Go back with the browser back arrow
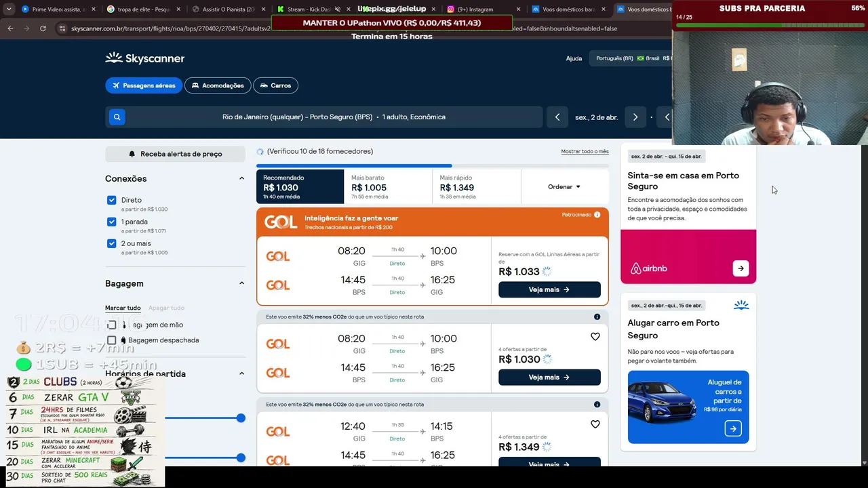868x488 pixels. [10, 28]
